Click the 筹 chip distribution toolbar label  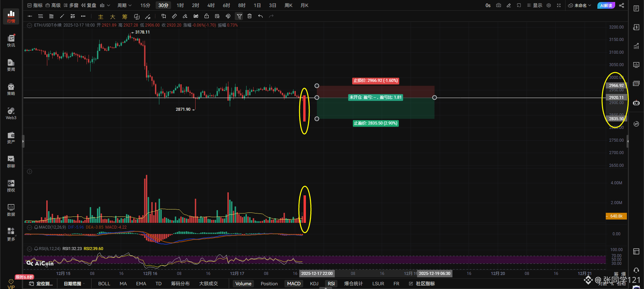(x=125, y=17)
